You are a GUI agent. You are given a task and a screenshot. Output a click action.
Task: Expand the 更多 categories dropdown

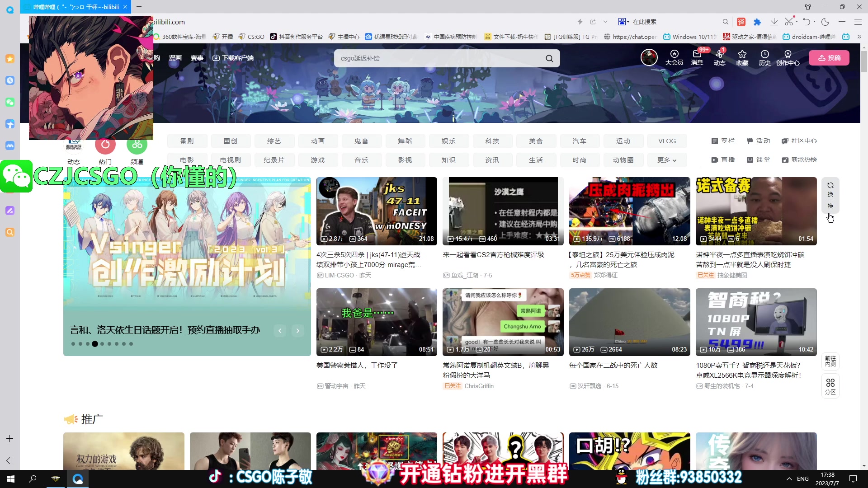667,160
